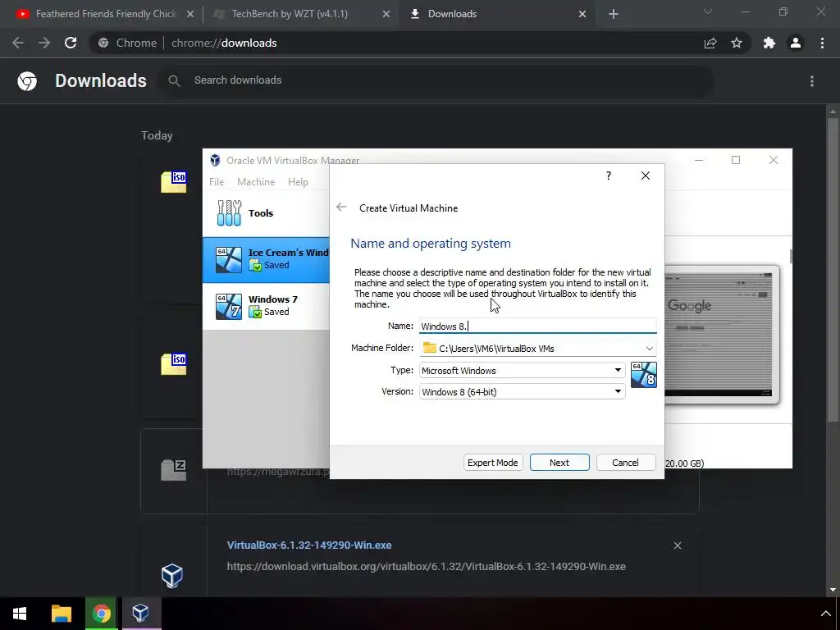Select the Ice Cream's Windows virtual machine
Screen dimensions: 840x630
(267, 260)
